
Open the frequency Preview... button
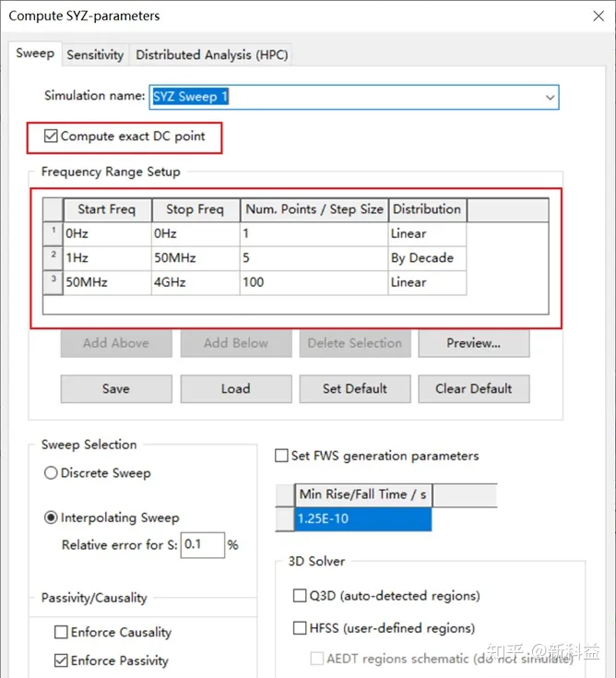tap(474, 343)
